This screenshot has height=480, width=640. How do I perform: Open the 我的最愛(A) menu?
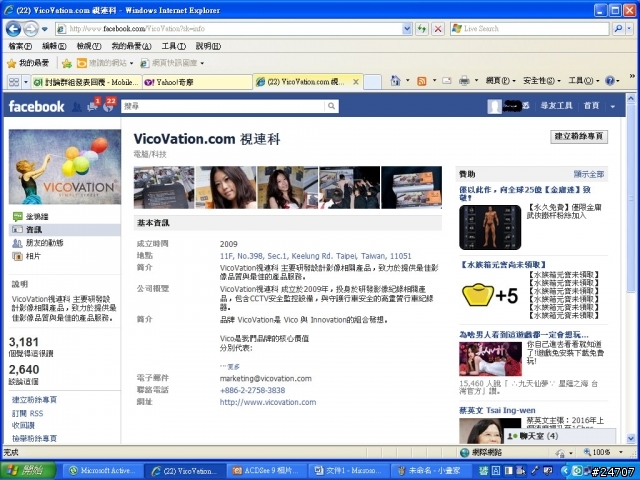point(131,46)
